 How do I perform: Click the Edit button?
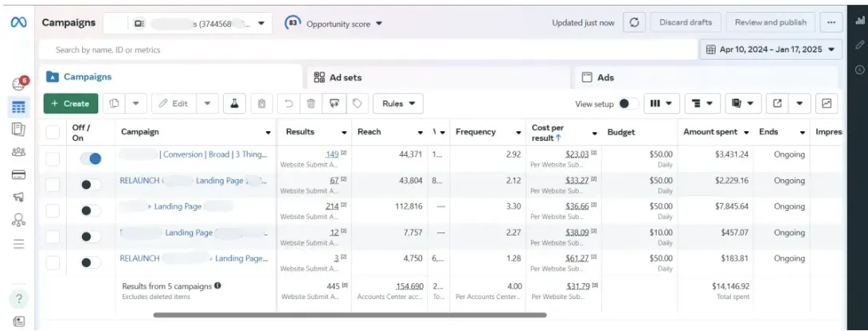pyautogui.click(x=174, y=103)
